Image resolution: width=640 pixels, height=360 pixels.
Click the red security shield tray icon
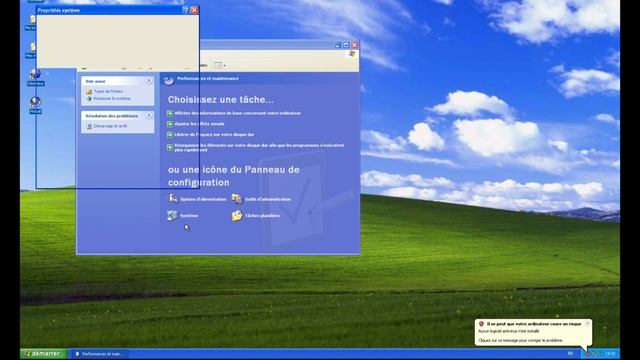coord(587,353)
